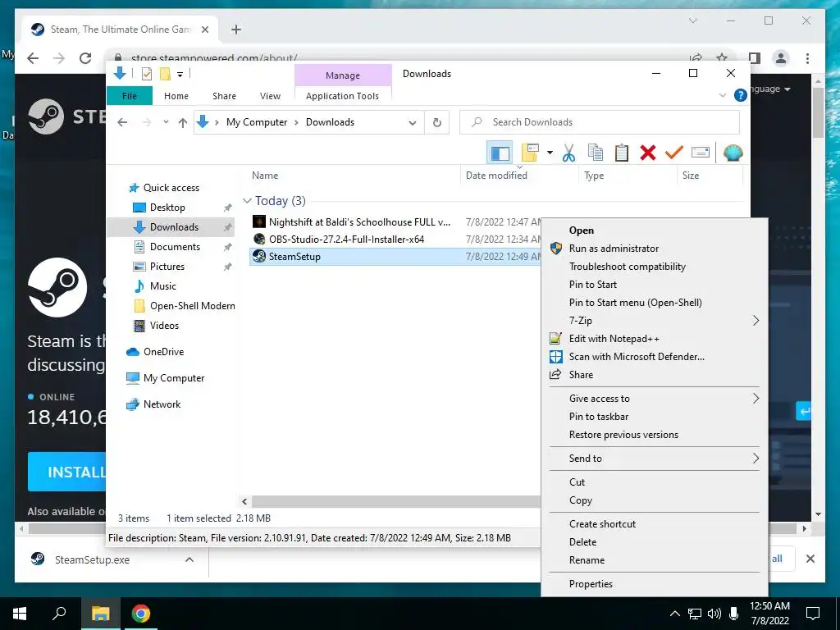840x630 pixels.
Task: Click the paste clipboard toolbar icon
Action: (622, 153)
